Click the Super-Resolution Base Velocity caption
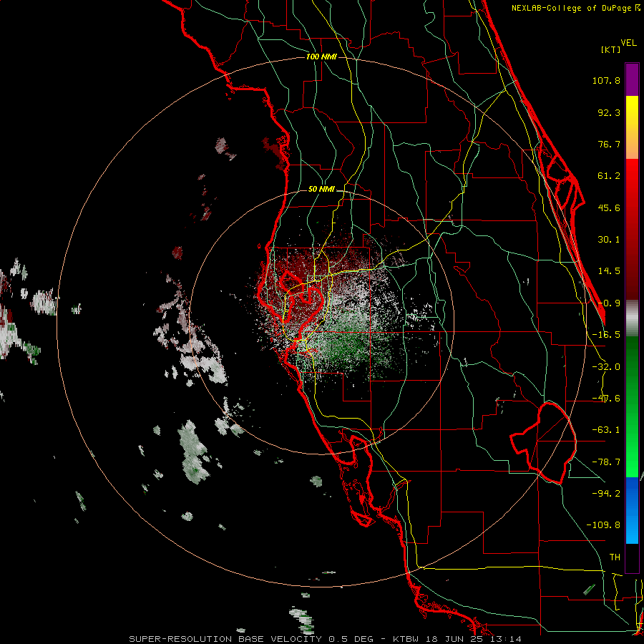644x644 pixels. (326, 639)
